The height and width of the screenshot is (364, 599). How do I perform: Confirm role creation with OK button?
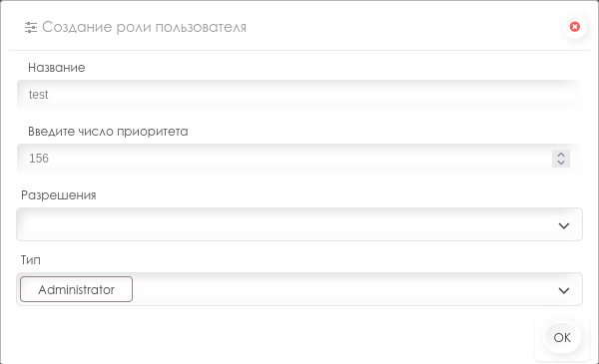click(x=562, y=338)
